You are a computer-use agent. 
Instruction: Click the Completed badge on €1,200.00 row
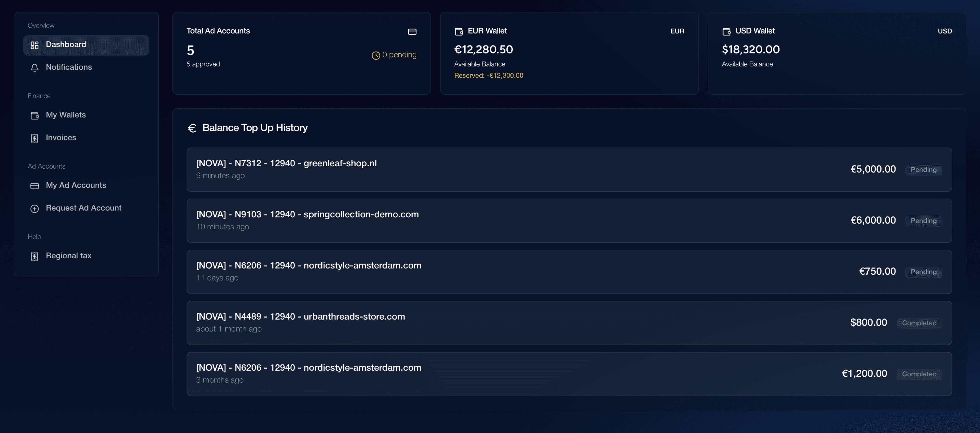click(x=919, y=374)
